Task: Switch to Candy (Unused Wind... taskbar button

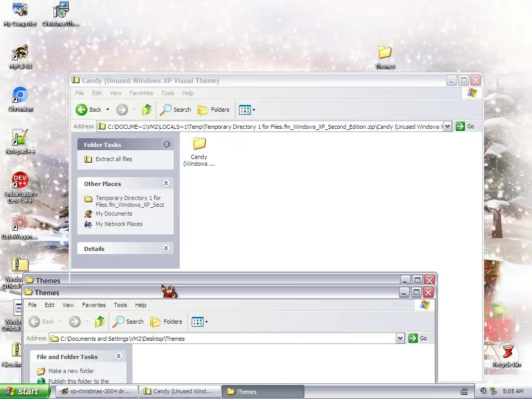Action: [180, 392]
